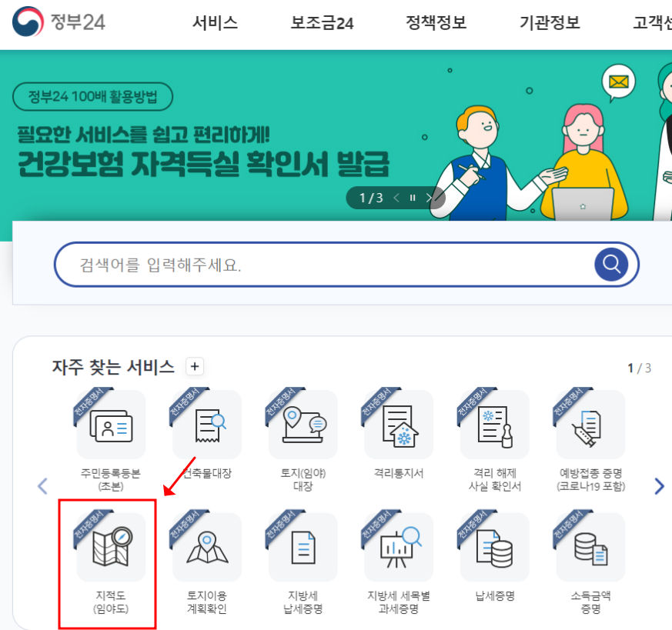Click the 지적도(임야도) map icon
The width and height of the screenshot is (672, 630).
click(111, 547)
